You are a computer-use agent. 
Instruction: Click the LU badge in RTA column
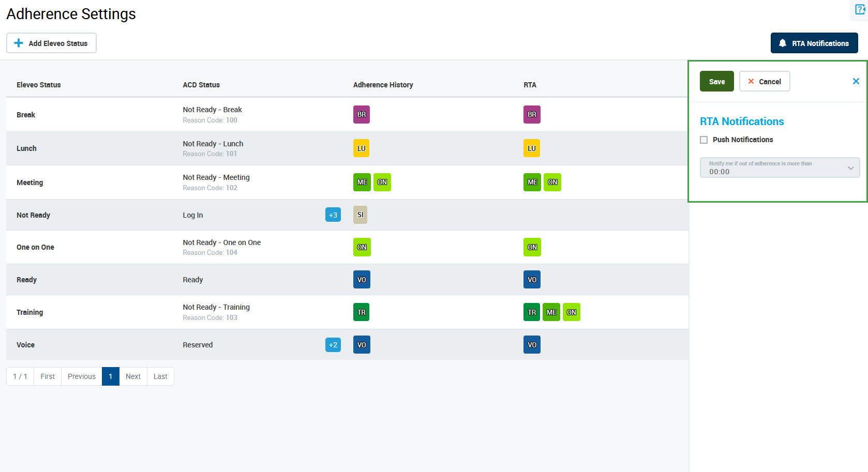(531, 148)
